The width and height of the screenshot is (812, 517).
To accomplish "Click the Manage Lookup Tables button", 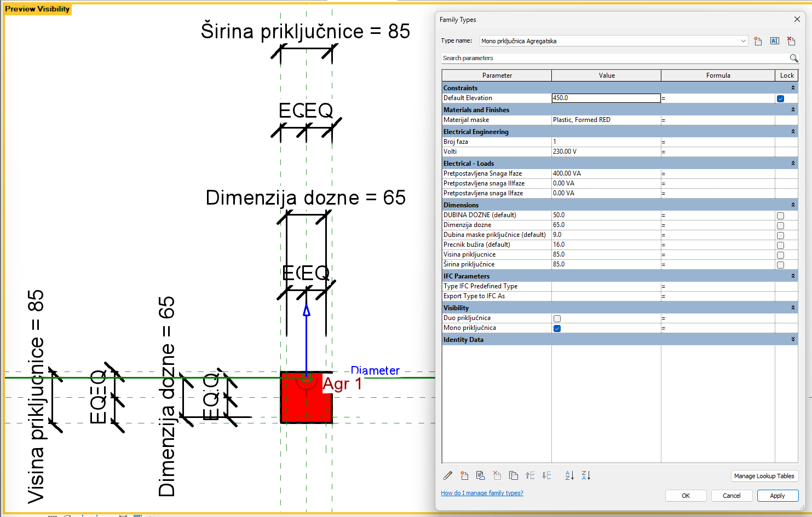I will tap(764, 476).
